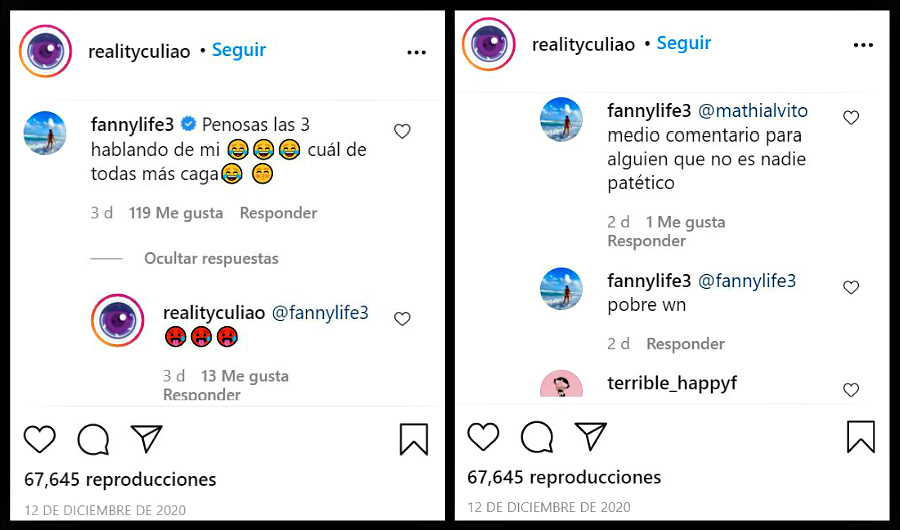The image size is (900, 530).
Task: Open the @mathialvito mention link
Action: click(x=752, y=110)
